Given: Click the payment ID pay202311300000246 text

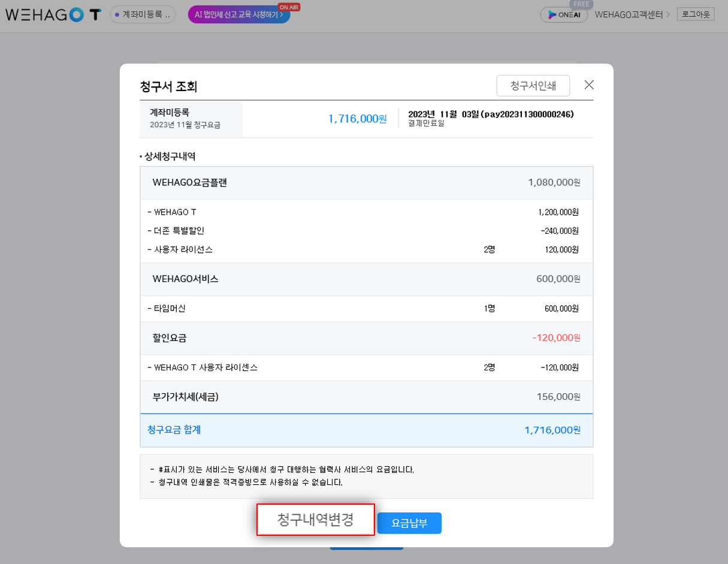Looking at the screenshot, I should click(x=527, y=114).
